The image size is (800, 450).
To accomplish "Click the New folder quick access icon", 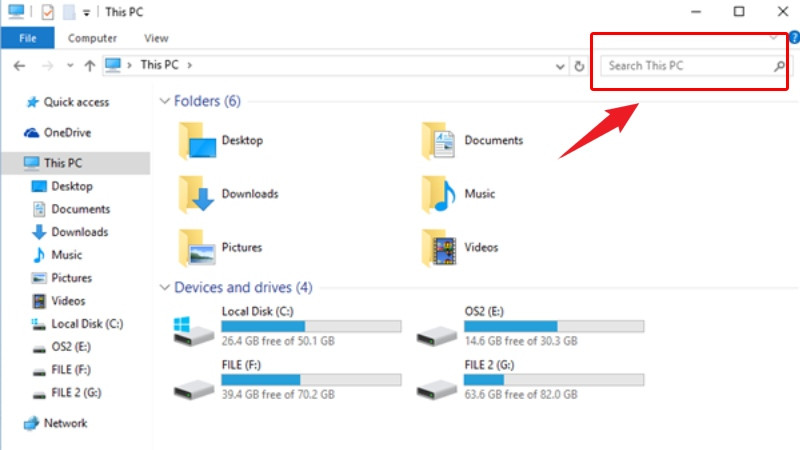I will tap(69, 12).
